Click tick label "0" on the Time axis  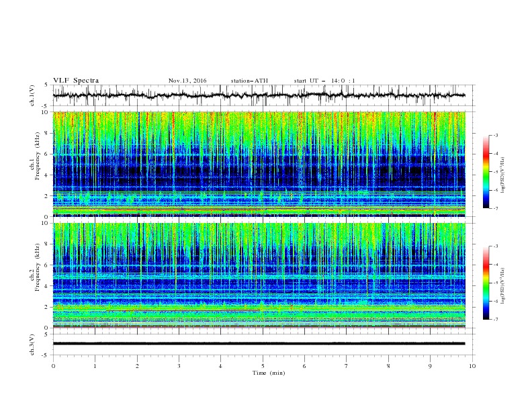(x=53, y=366)
